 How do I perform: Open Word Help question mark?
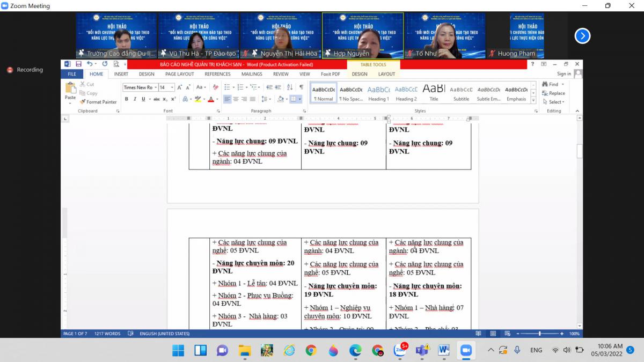click(532, 64)
